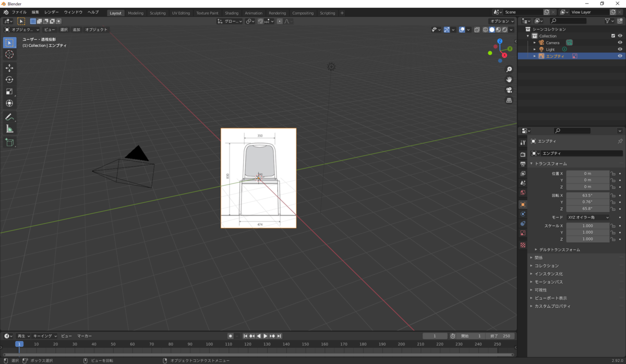This screenshot has width=626, height=364.
Task: Play the animation forward
Action: coord(266,336)
